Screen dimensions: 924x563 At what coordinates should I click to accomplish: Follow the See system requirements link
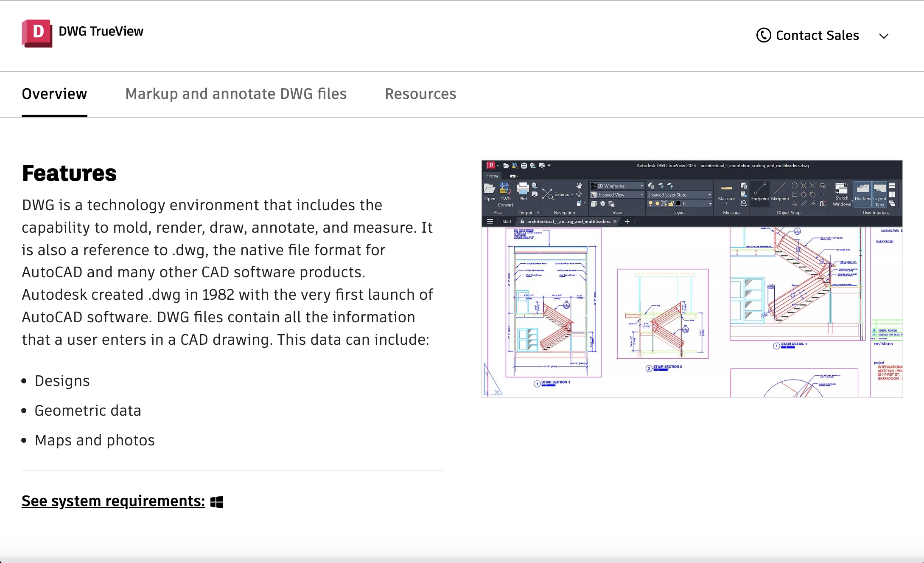[113, 501]
